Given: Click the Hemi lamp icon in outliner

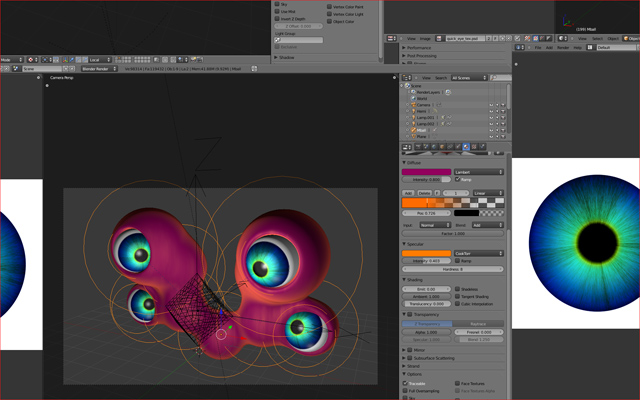Looking at the screenshot, I should coord(412,111).
